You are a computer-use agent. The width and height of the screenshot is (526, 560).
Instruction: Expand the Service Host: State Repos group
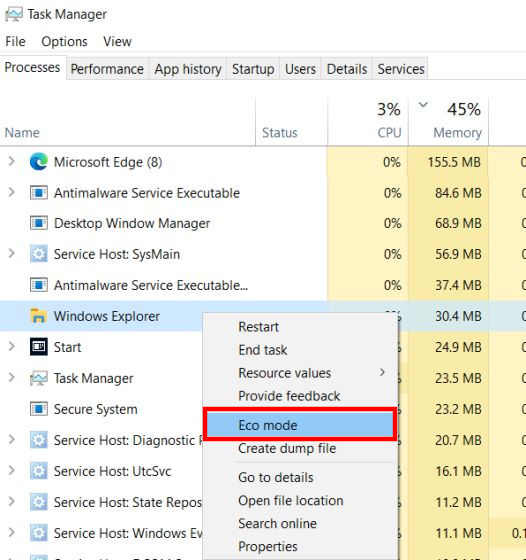pos(12,502)
